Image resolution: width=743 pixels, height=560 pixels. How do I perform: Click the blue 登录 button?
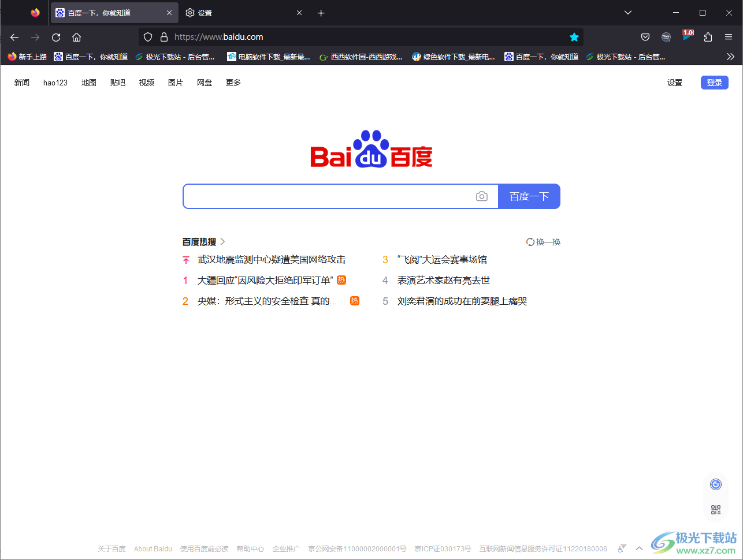click(x=715, y=83)
